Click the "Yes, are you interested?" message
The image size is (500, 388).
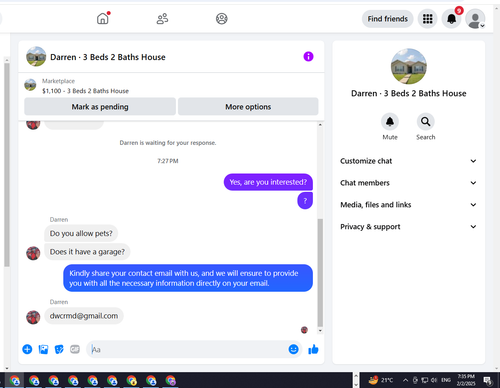coord(268,182)
